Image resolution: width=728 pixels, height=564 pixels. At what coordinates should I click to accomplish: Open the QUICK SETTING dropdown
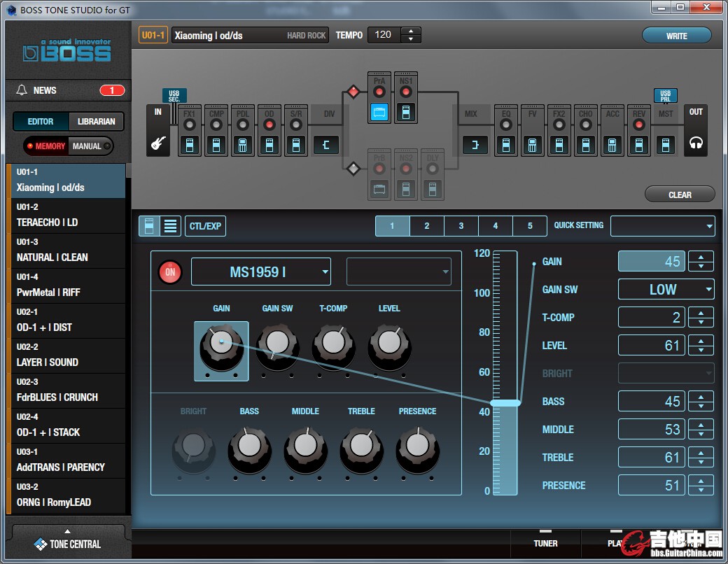(662, 226)
